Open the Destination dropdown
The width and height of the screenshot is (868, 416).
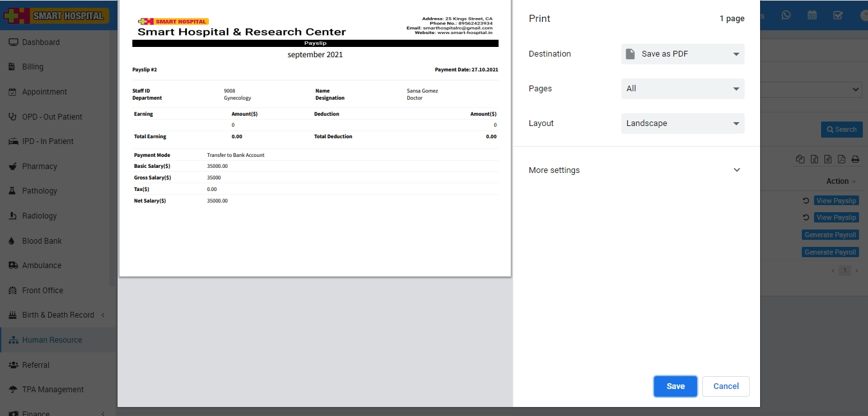[682, 54]
